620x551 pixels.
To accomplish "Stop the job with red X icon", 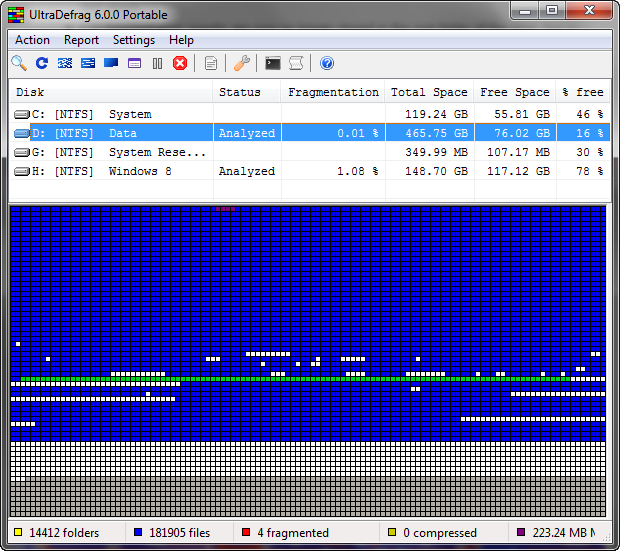I will tap(180, 63).
